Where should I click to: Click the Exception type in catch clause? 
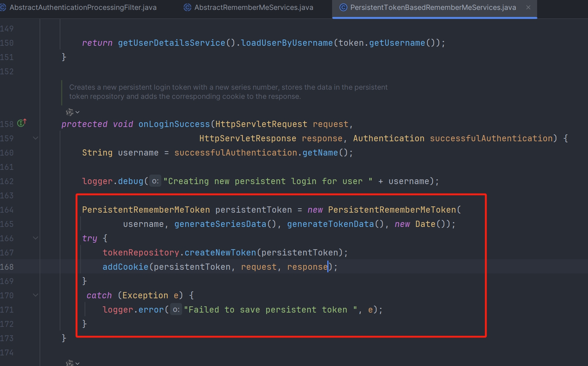145,295
